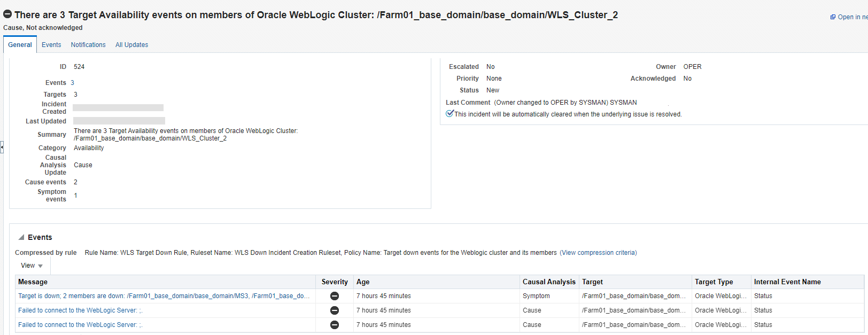Click the severity icon in the Symptom event row
Screen dimensions: 868x335
coord(335,296)
